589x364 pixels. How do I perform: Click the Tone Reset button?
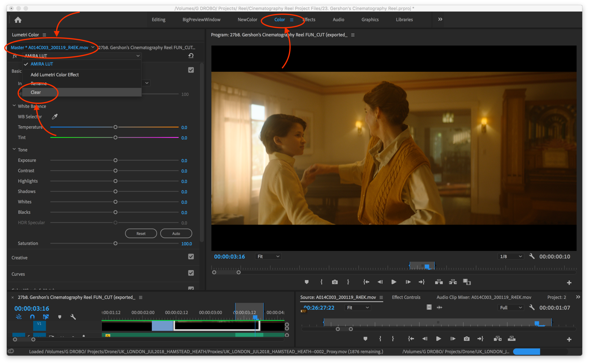point(141,233)
